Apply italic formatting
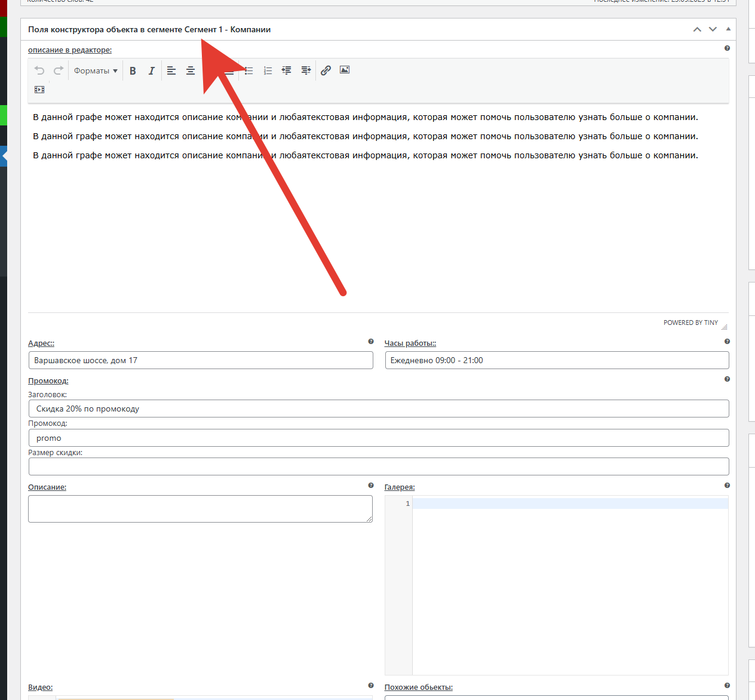Image resolution: width=755 pixels, height=700 pixels. [152, 70]
